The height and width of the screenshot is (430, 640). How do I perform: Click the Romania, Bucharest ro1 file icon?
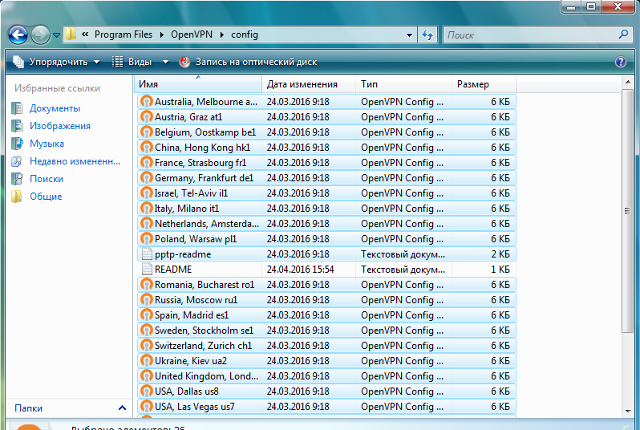coord(146,284)
